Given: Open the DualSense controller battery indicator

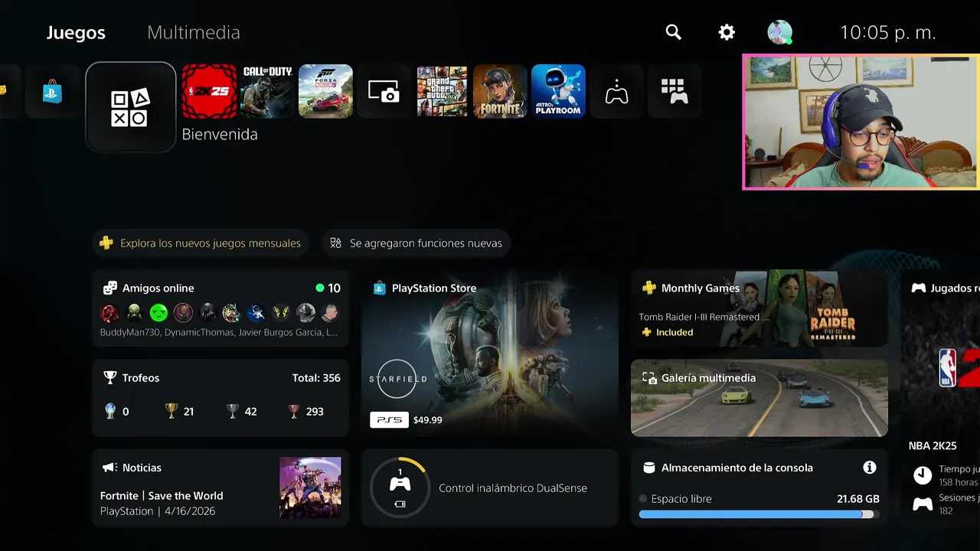Looking at the screenshot, I should pos(400,487).
